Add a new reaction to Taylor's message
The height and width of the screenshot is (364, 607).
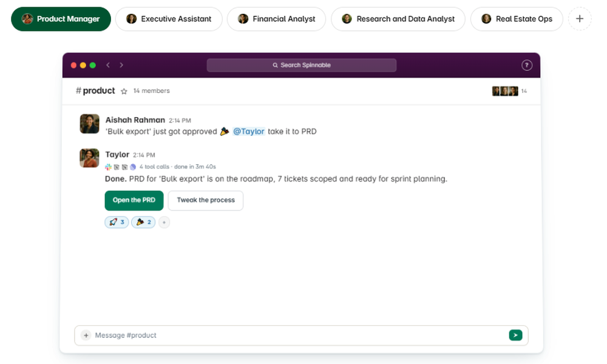(x=164, y=222)
